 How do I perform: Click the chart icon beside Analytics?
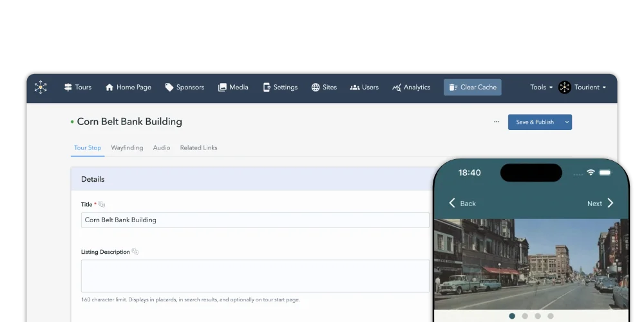coord(396,87)
